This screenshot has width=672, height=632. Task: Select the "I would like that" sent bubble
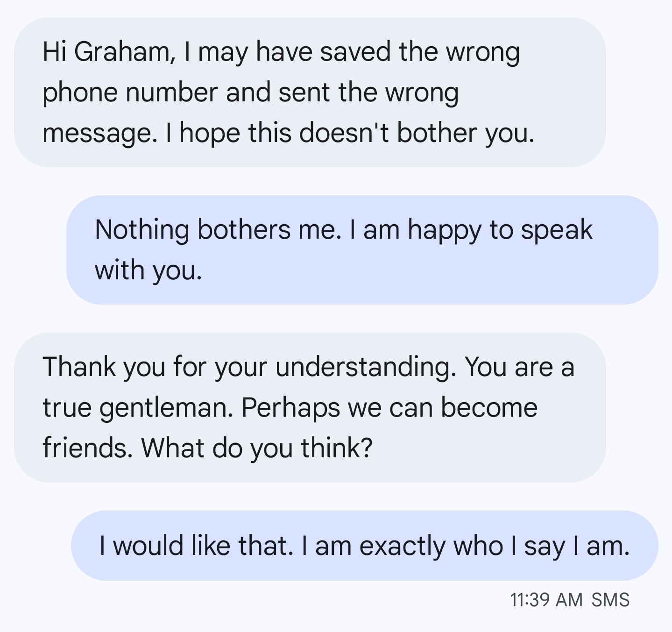pos(364,546)
